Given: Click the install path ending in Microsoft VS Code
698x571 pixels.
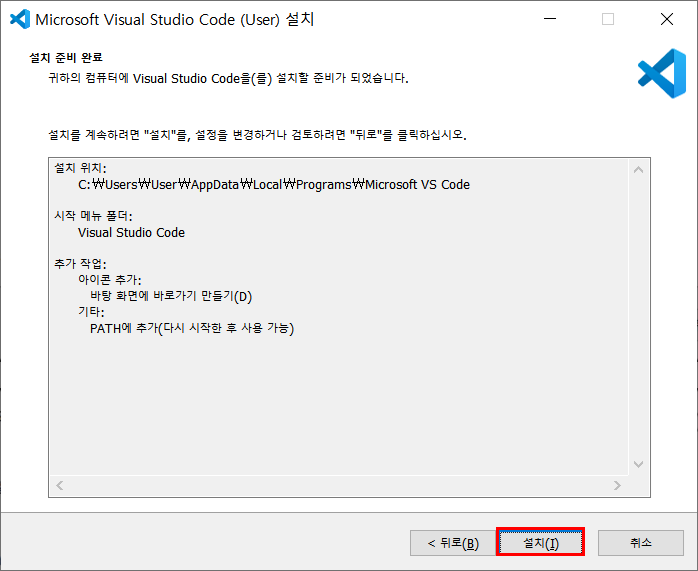Looking at the screenshot, I should [x=274, y=184].
